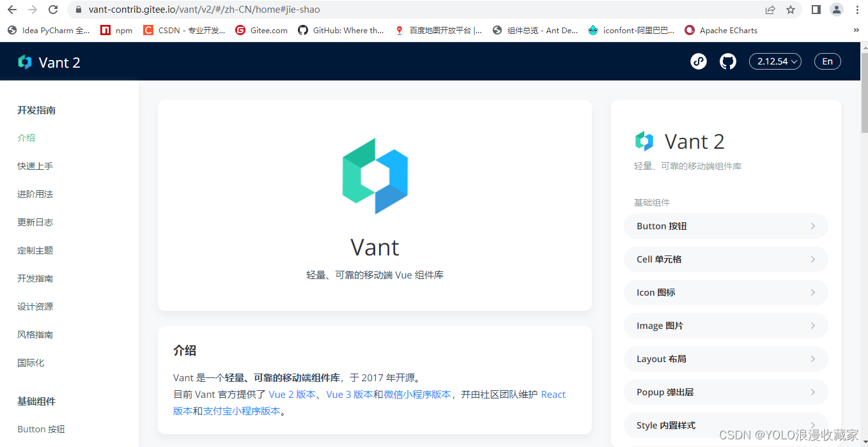Open the iconfont bookmark
The image size is (868, 447).
(x=632, y=30)
